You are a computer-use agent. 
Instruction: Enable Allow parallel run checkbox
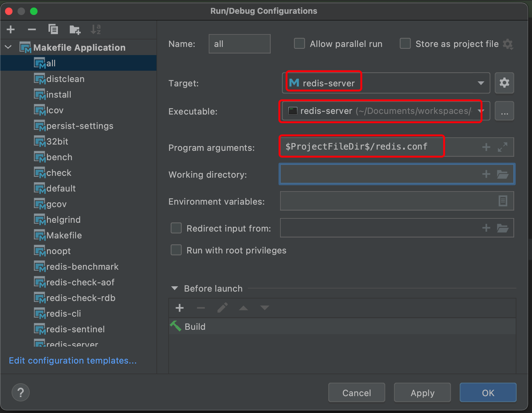pos(299,43)
